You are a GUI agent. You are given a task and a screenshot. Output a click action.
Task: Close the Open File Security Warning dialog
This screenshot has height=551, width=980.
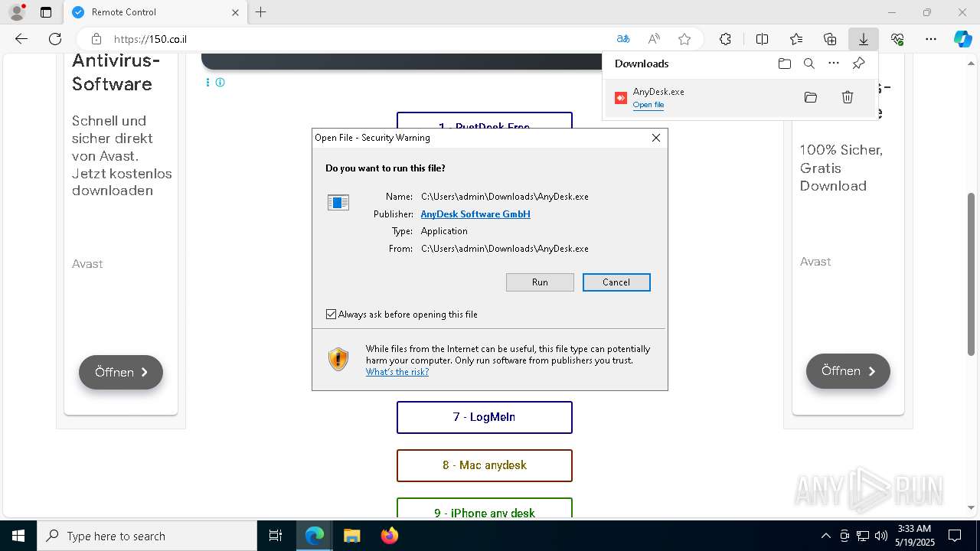655,138
